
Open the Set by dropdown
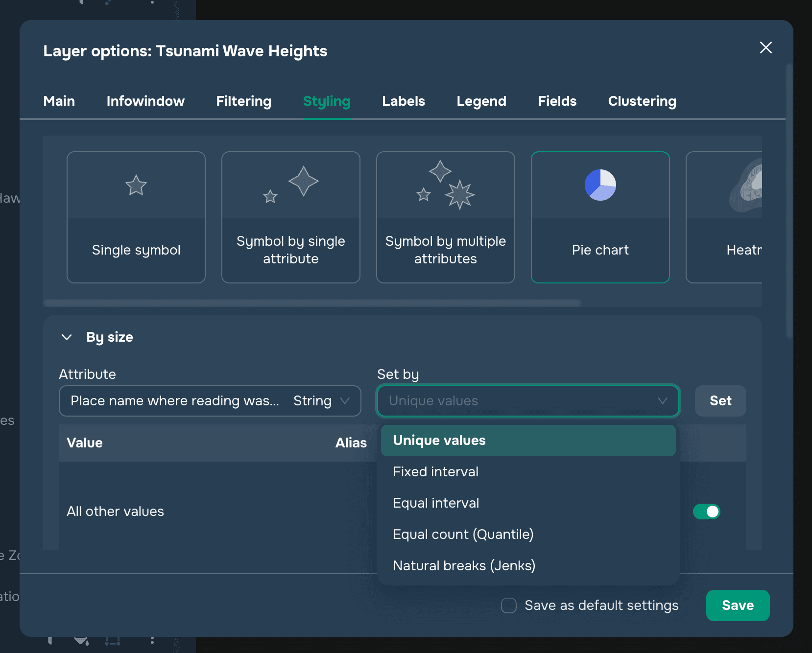click(x=528, y=401)
